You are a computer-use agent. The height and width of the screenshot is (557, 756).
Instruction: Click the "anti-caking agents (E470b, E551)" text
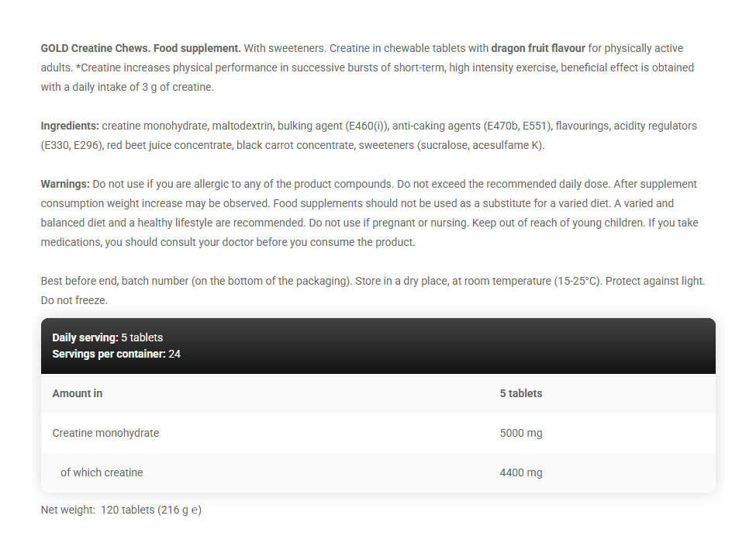(472, 126)
